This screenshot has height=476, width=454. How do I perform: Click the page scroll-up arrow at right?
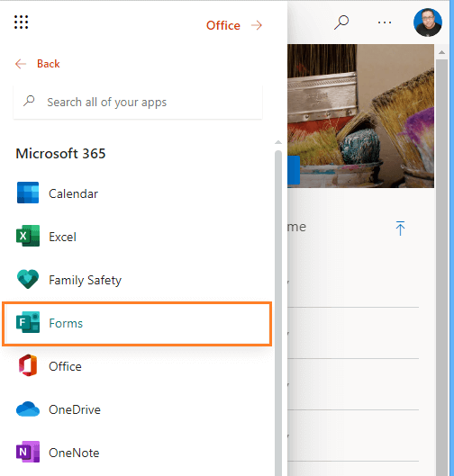click(442, 52)
